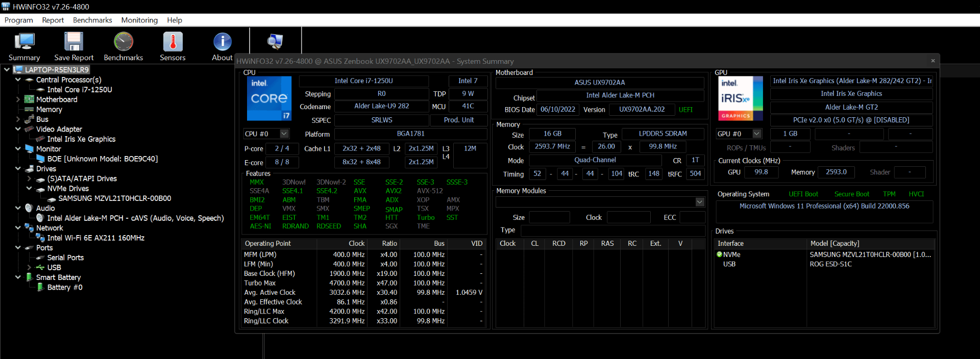Select the Bus icon in tree

point(29,119)
